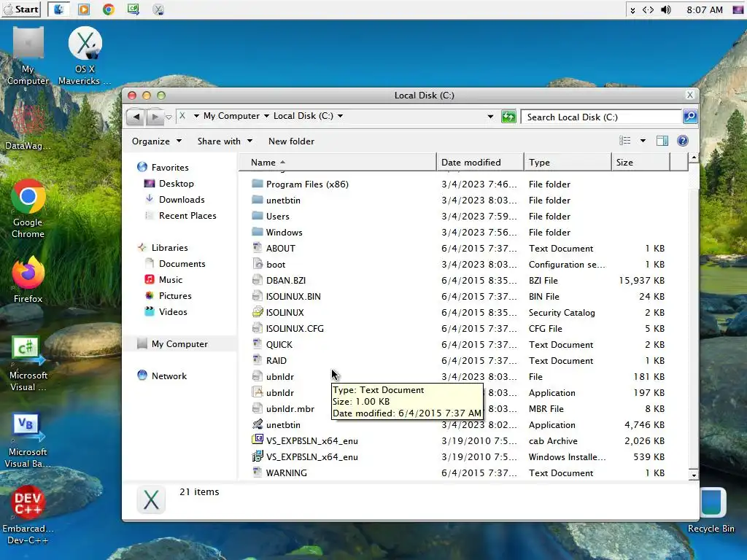Open the Start menu
Viewport: 747px width, 560px height.
pyautogui.click(x=21, y=9)
